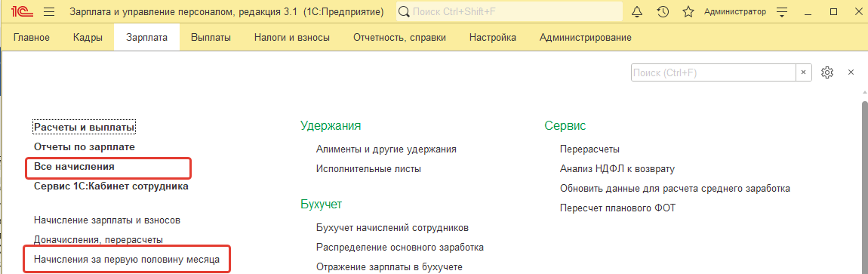Open the hamburger sections menu
The height and width of the screenshot is (274, 868).
(x=49, y=11)
